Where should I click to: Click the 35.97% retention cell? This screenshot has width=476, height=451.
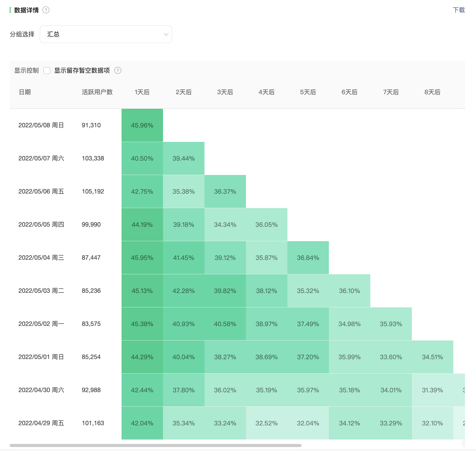coord(308,390)
